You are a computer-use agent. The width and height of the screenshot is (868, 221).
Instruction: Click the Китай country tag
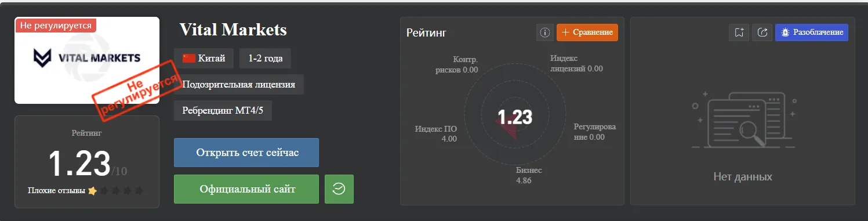click(x=204, y=58)
